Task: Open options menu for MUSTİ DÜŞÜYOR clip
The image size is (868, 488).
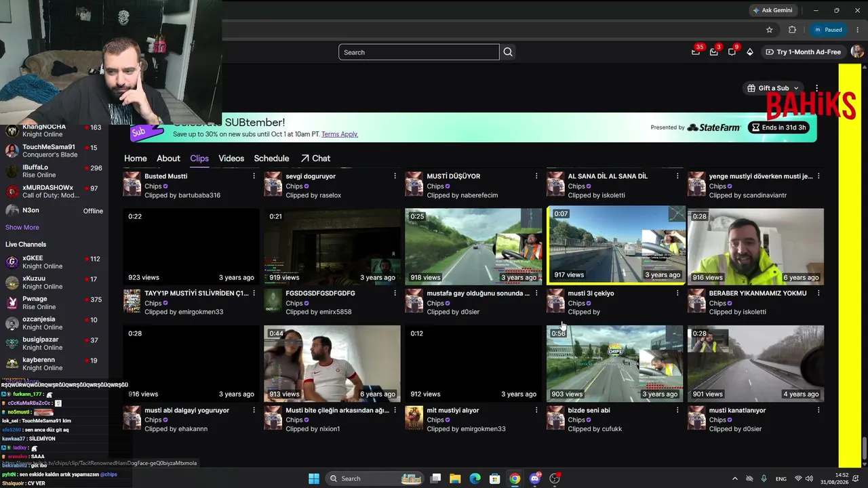Action: (536, 176)
